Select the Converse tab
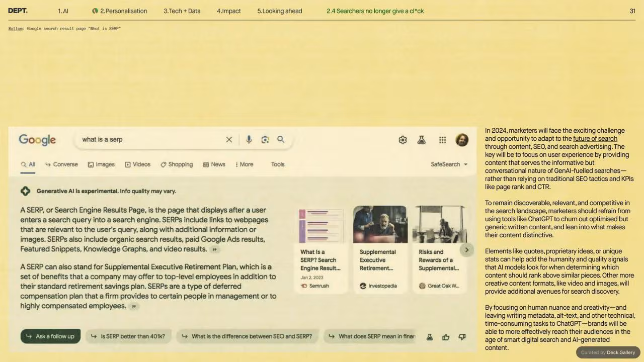 (61, 164)
